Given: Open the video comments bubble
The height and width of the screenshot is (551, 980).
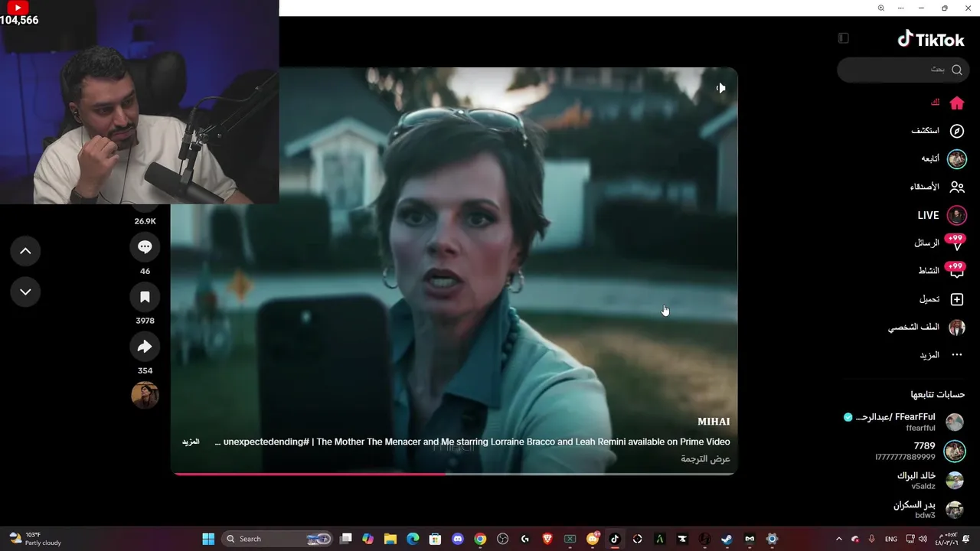Looking at the screenshot, I should click(x=145, y=247).
